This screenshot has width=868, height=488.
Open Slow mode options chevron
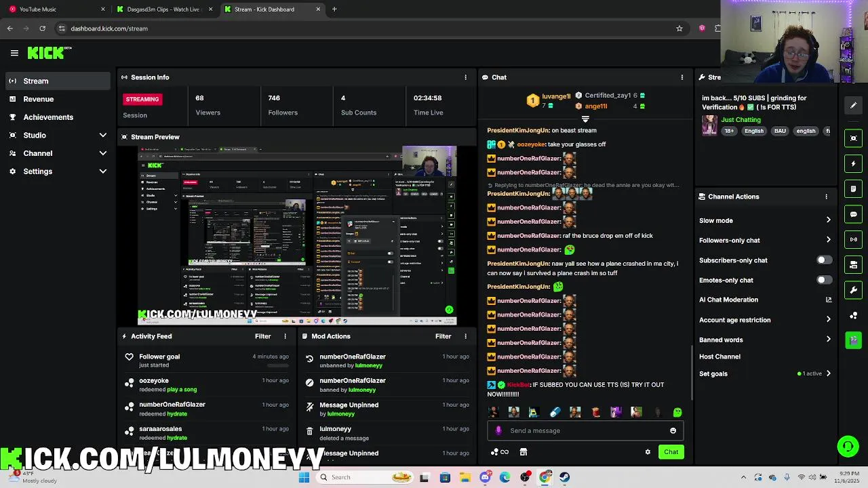[x=828, y=220]
